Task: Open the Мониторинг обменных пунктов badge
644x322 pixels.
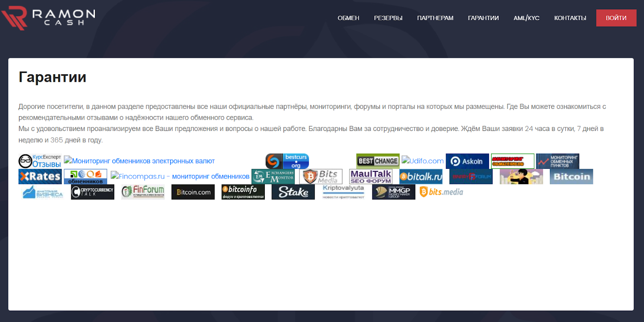Action: tap(558, 161)
